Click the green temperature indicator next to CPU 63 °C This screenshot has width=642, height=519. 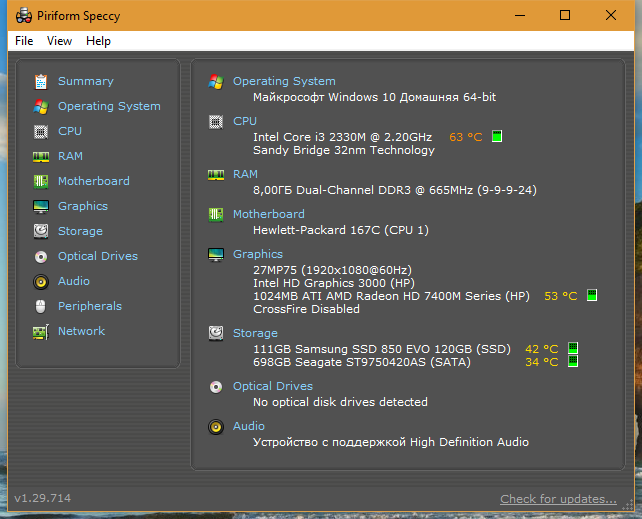(x=497, y=136)
